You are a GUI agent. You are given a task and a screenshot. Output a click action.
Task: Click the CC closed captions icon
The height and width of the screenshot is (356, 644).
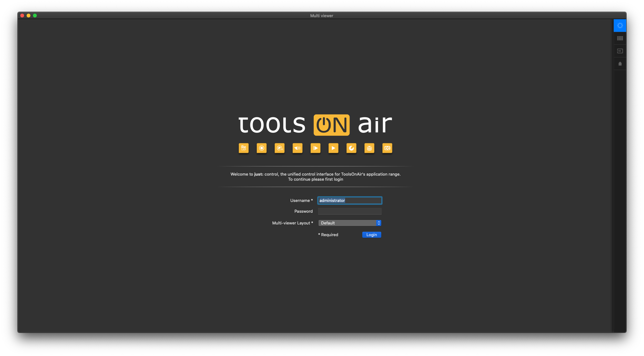[387, 148]
